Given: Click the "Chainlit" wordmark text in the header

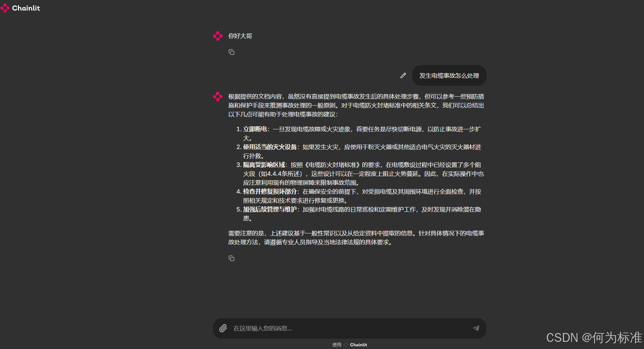Looking at the screenshot, I should (26, 8).
